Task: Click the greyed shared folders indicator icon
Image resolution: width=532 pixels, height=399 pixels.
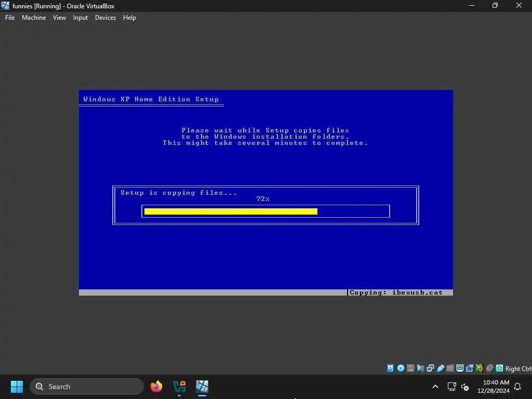Action: (x=450, y=368)
